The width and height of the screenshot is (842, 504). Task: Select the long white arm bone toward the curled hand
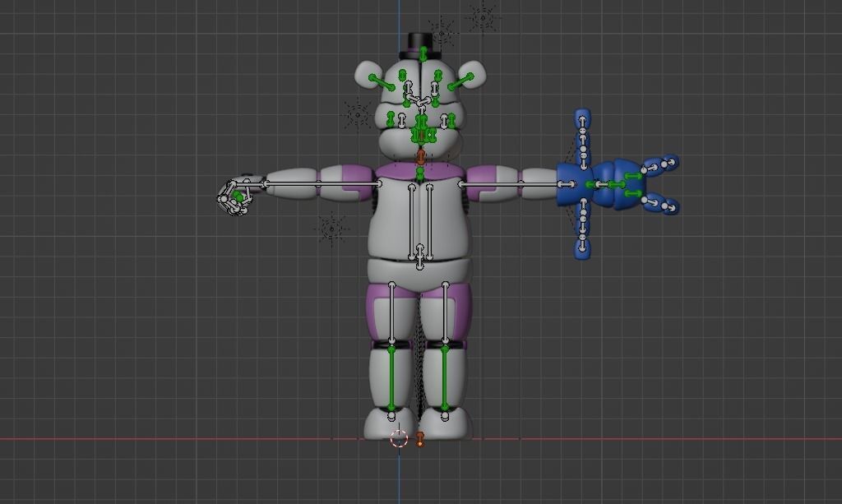pyautogui.click(x=321, y=184)
